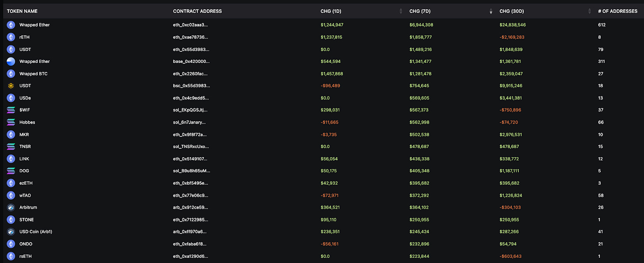The image size is (644, 263).
Task: Click the BNB chain icon beside USDT
Action: 11,86
